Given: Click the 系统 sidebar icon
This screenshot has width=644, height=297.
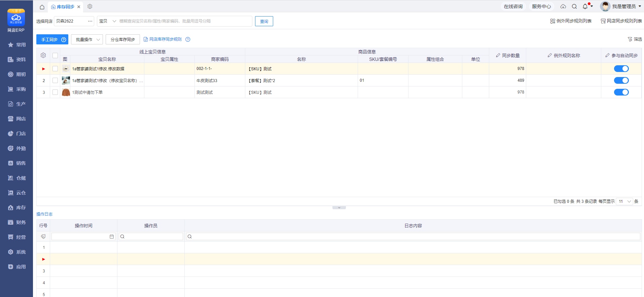Looking at the screenshot, I should point(10,252).
